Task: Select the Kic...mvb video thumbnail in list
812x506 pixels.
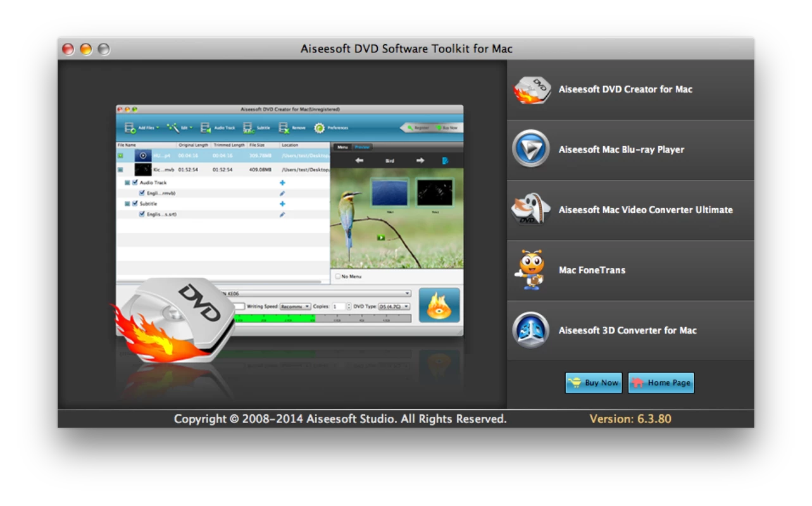Action: 143,170
